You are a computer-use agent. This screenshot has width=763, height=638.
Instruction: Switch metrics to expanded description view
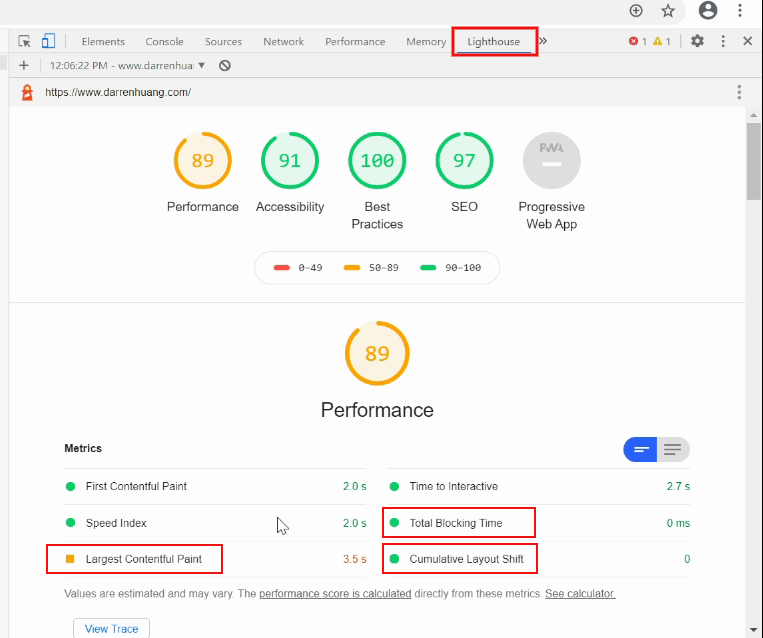point(673,449)
